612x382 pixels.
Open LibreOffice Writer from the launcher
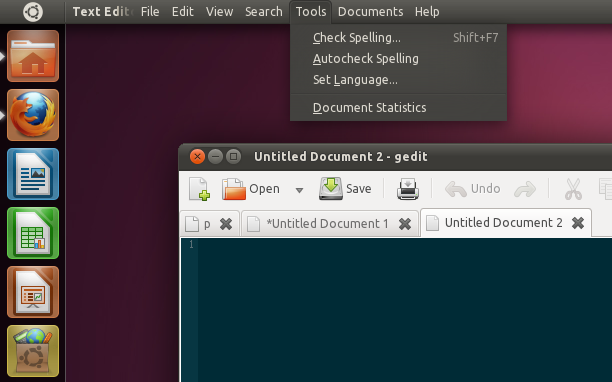tap(33, 174)
